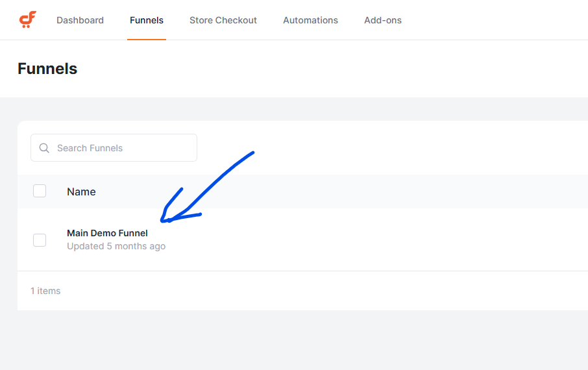Image resolution: width=588 pixels, height=370 pixels.
Task: Open the Add-ons tab
Action: click(x=383, y=20)
